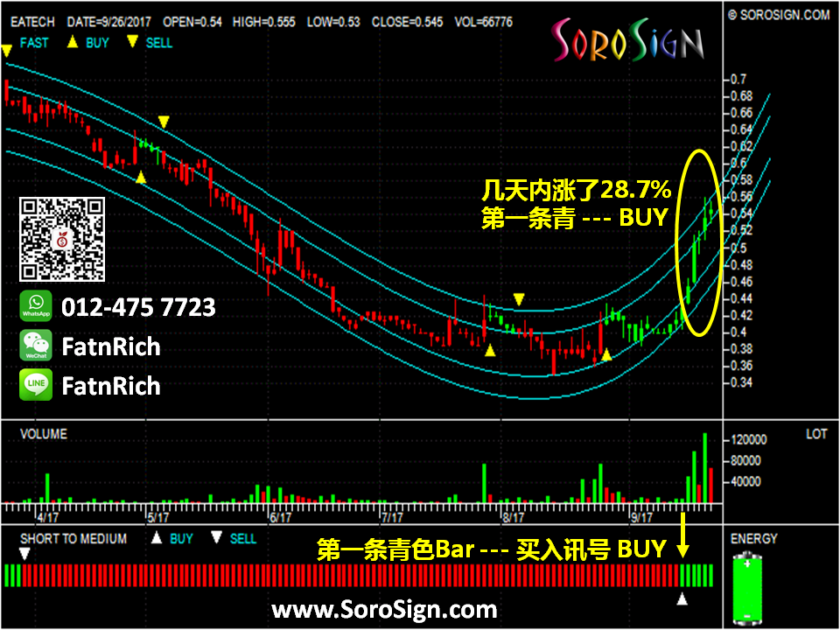Click the 9/17 date axis label
This screenshot has width=840, height=630.
click(x=641, y=517)
